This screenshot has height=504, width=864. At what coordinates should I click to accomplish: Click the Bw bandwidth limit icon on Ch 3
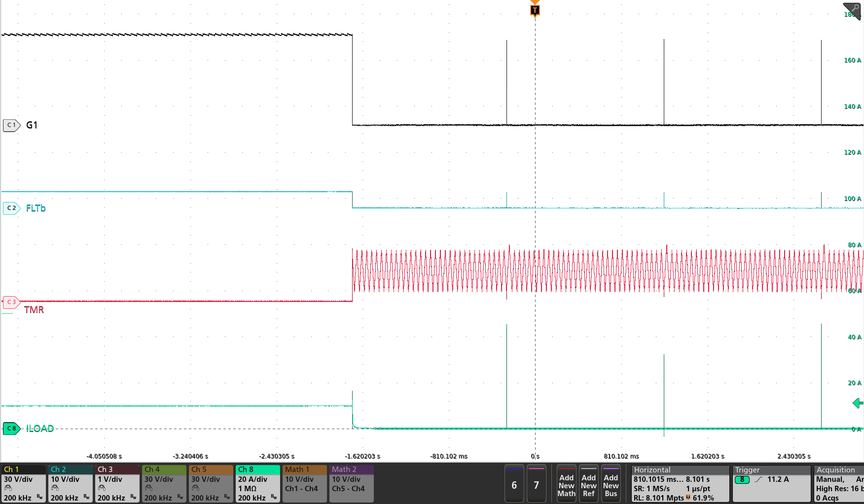pos(133,496)
